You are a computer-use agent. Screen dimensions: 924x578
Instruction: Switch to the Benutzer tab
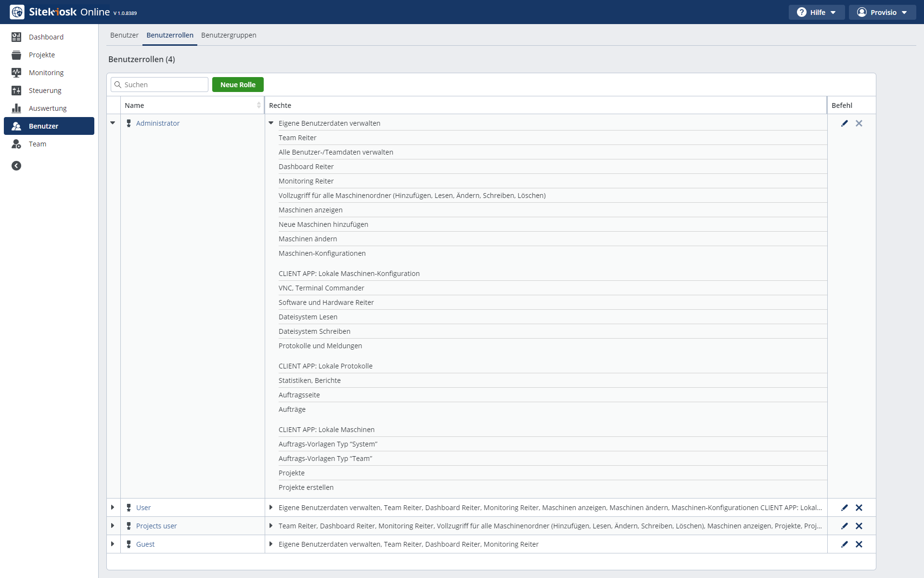coord(124,35)
